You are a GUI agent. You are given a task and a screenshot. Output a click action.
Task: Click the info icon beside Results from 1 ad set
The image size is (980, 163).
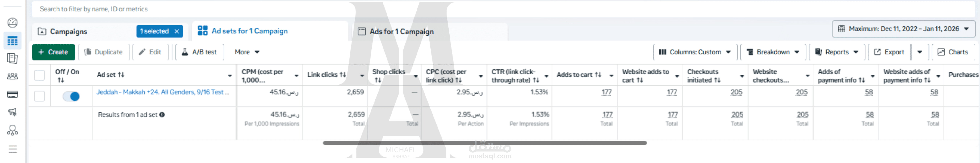tap(162, 115)
